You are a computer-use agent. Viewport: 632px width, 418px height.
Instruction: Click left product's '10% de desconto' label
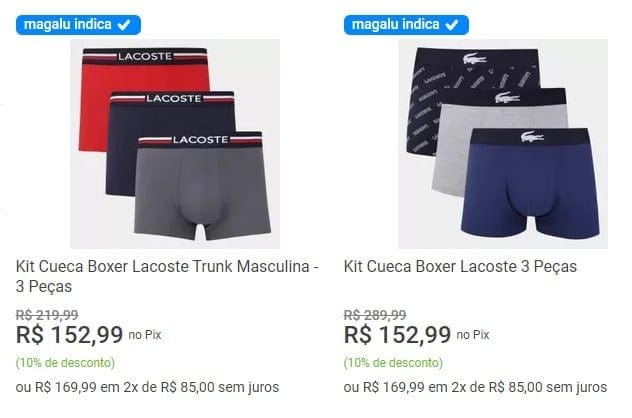(x=65, y=363)
